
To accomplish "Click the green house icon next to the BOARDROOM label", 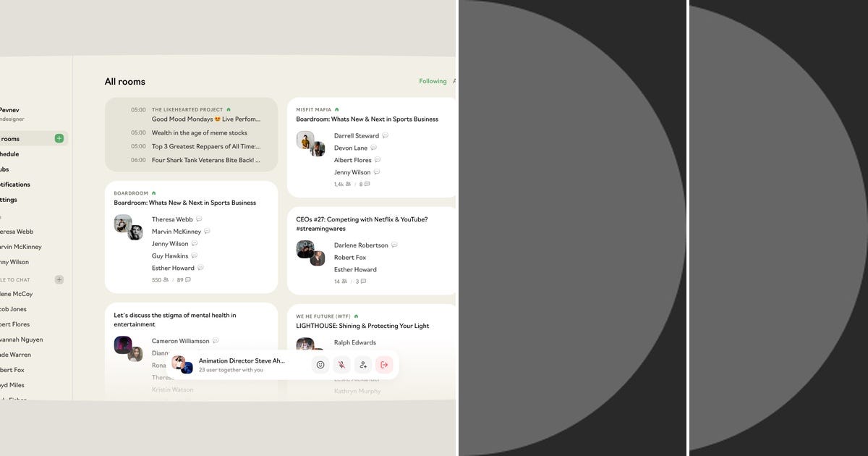I will click(153, 193).
